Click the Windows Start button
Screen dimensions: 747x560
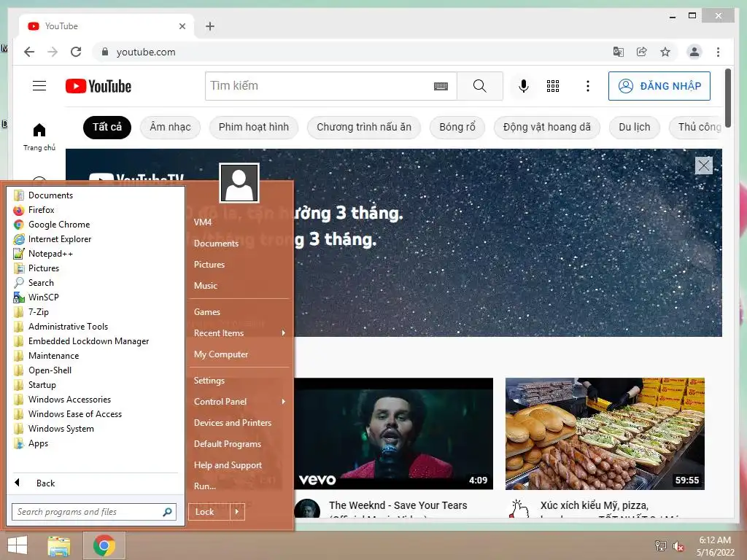[18, 545]
